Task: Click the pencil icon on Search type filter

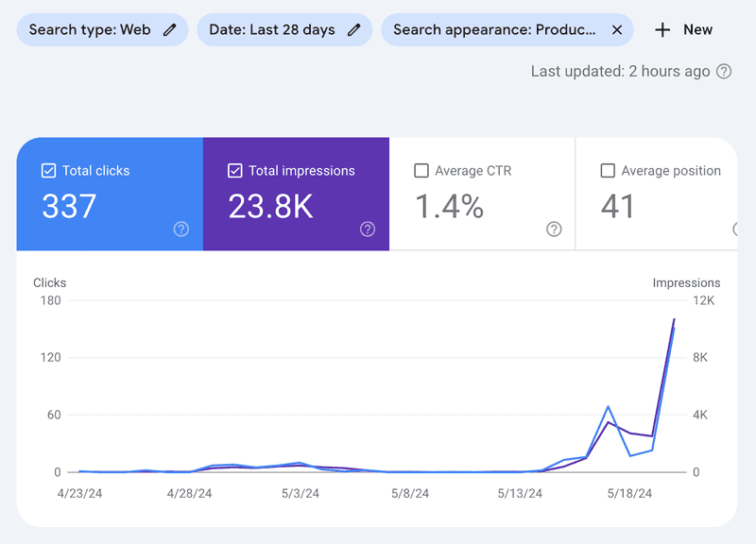Action: (x=170, y=29)
